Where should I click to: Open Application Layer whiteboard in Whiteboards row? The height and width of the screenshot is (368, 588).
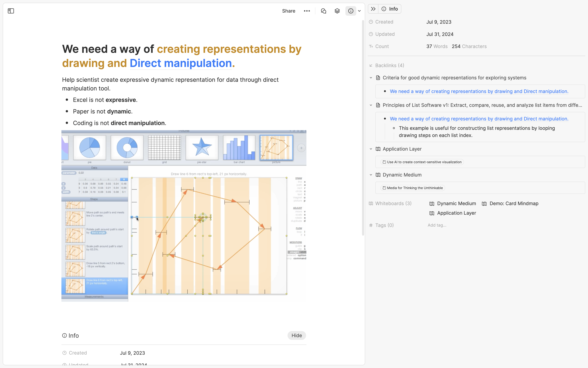pos(453,213)
